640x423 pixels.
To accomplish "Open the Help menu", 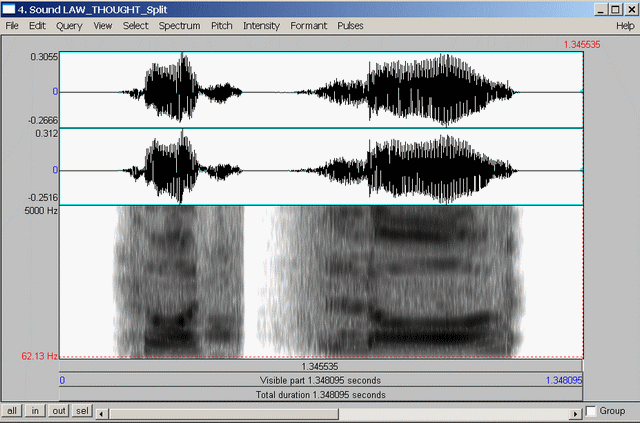I will pyautogui.click(x=625, y=25).
